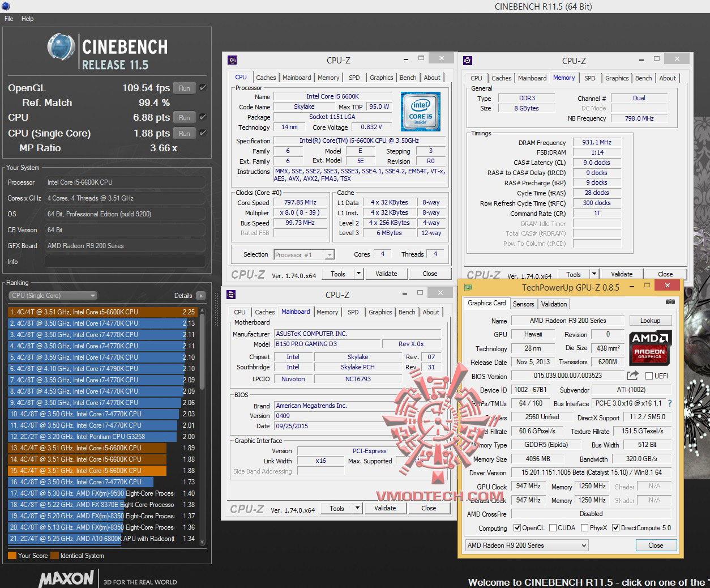Click the GPU-Z title bar graphics card icon

(x=468, y=287)
